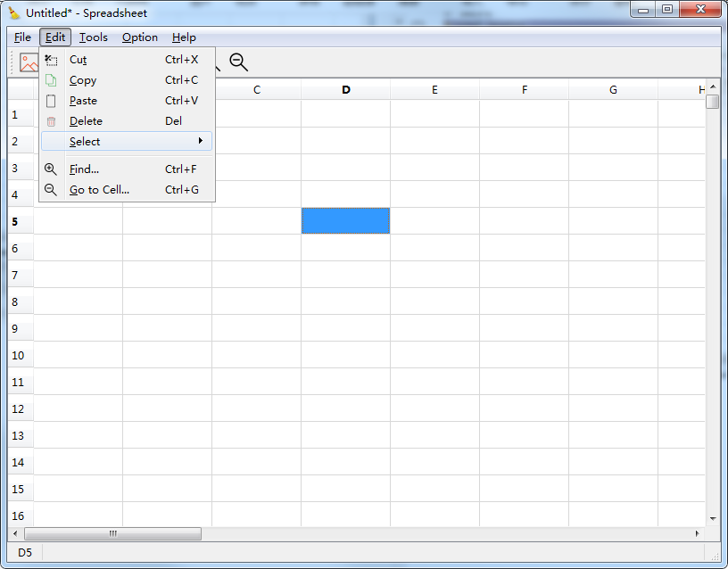Image resolution: width=728 pixels, height=569 pixels.
Task: Select column D header
Action: [x=346, y=90]
